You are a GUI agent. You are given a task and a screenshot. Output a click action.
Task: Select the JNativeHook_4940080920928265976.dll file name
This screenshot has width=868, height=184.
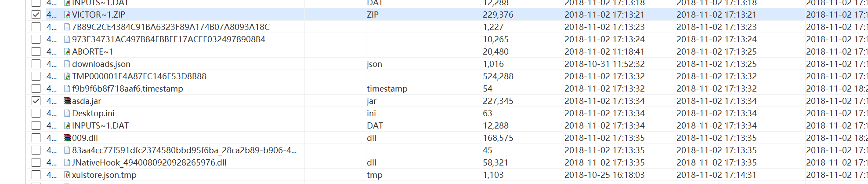[149, 162]
